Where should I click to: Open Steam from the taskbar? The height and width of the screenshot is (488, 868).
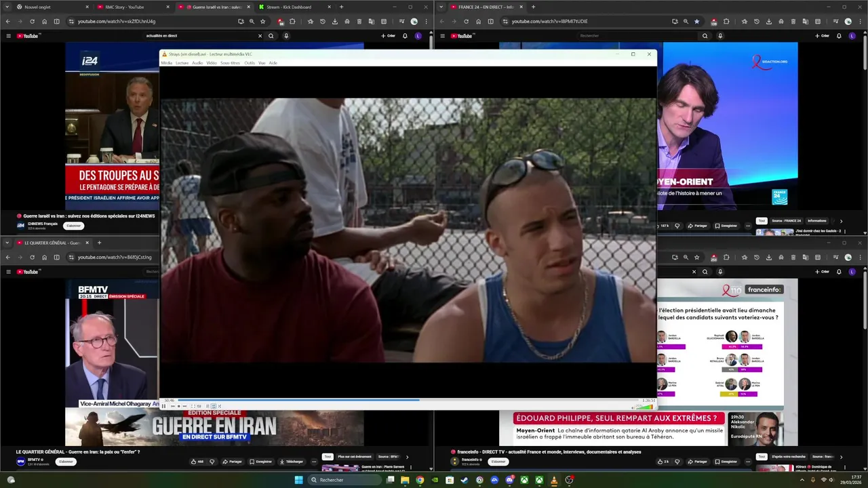(x=465, y=480)
